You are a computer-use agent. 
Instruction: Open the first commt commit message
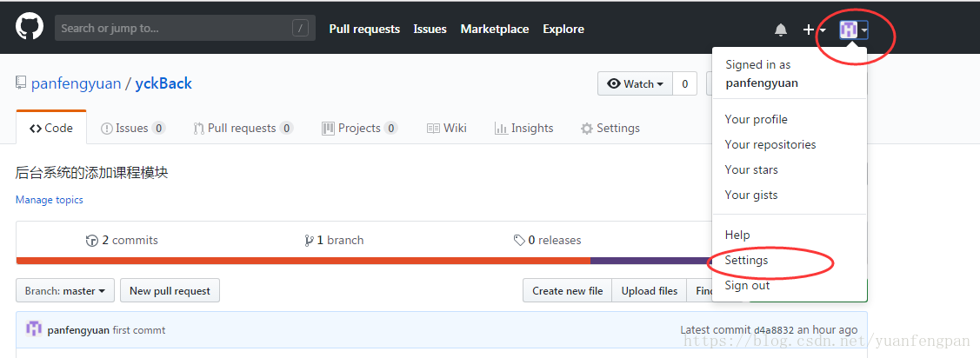tap(139, 330)
